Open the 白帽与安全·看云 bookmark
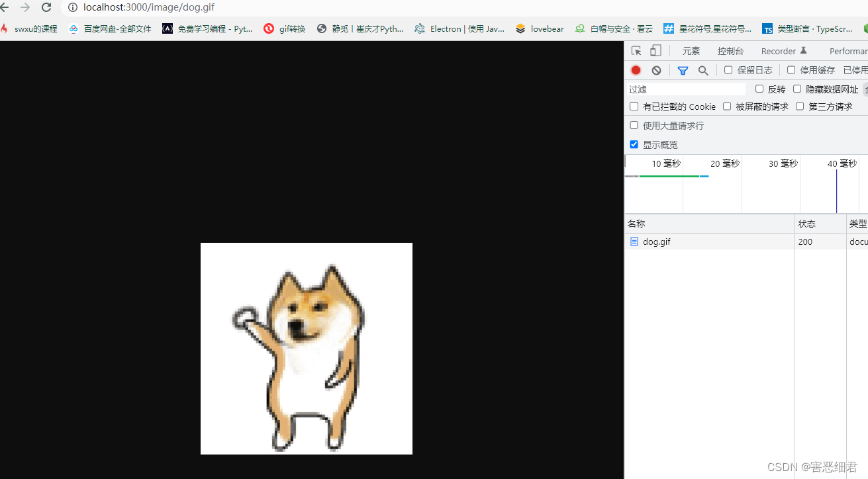 [614, 29]
